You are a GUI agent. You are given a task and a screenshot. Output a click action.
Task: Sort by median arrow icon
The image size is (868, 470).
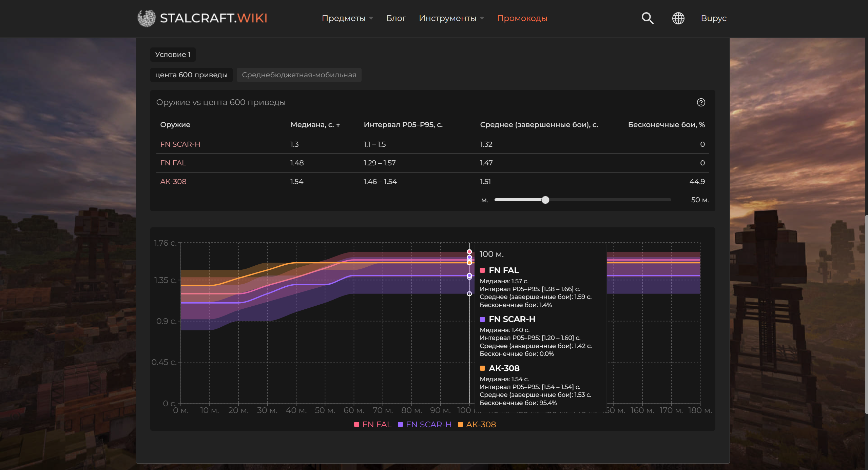click(x=338, y=125)
